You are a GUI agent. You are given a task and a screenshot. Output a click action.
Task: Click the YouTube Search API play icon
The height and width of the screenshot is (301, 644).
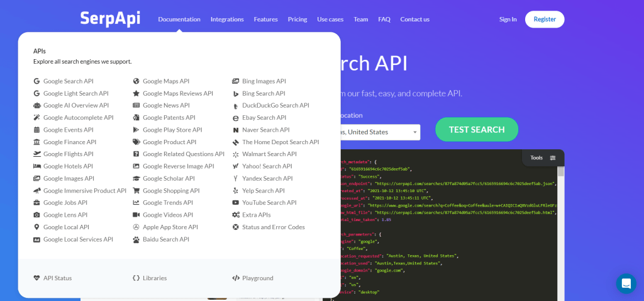tap(236, 203)
